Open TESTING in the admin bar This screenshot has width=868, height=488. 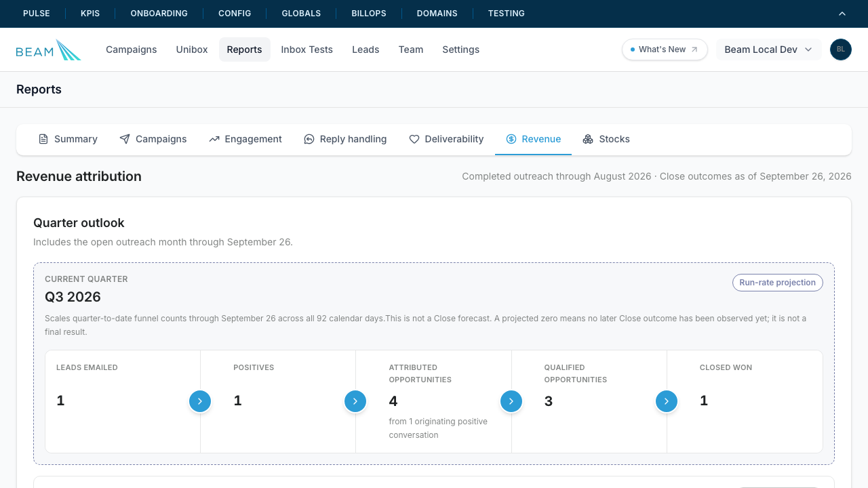[x=507, y=14]
